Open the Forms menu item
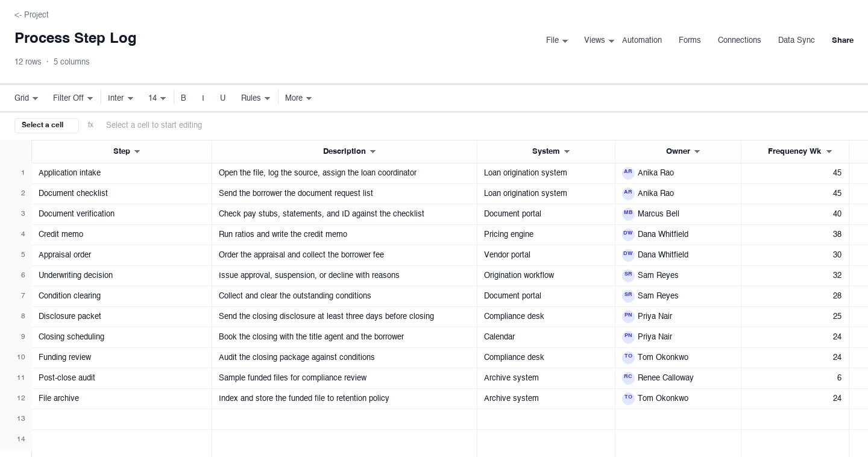The height and width of the screenshot is (457, 868). 690,40
